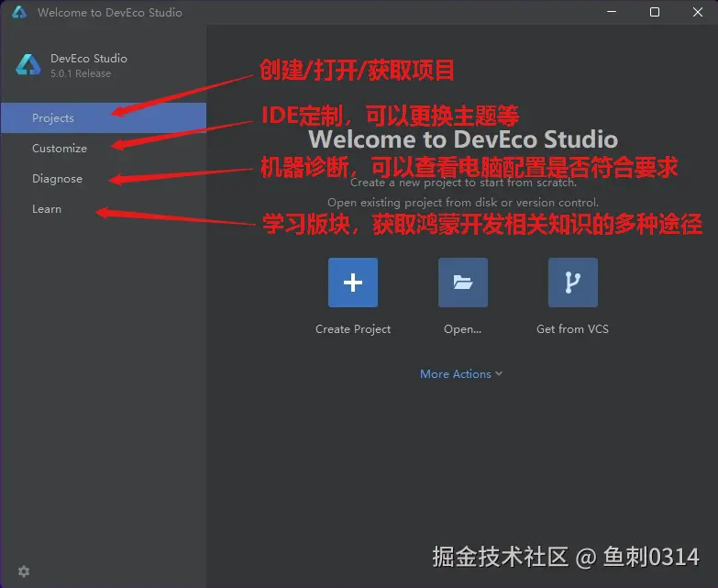The height and width of the screenshot is (588, 718).
Task: Switch to the Customize tab
Action: point(104,149)
